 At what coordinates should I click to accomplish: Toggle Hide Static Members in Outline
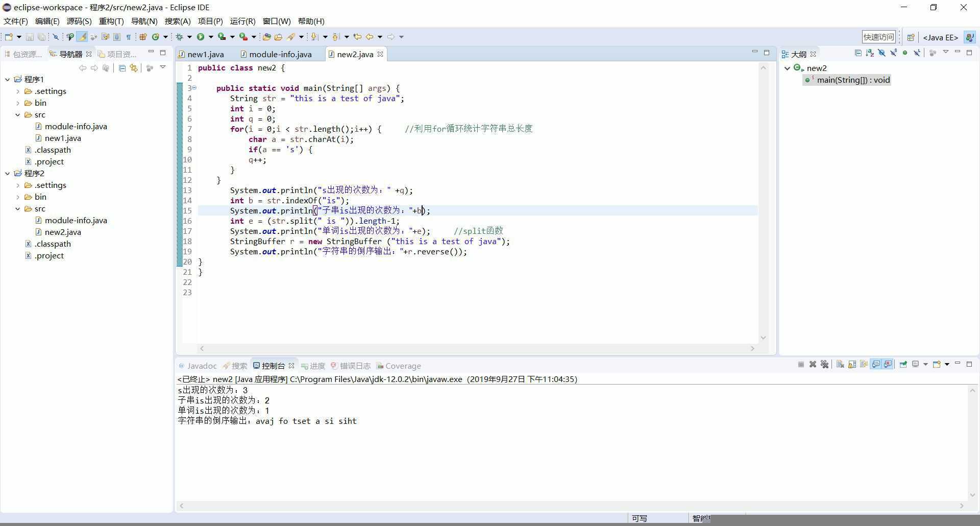click(x=893, y=53)
